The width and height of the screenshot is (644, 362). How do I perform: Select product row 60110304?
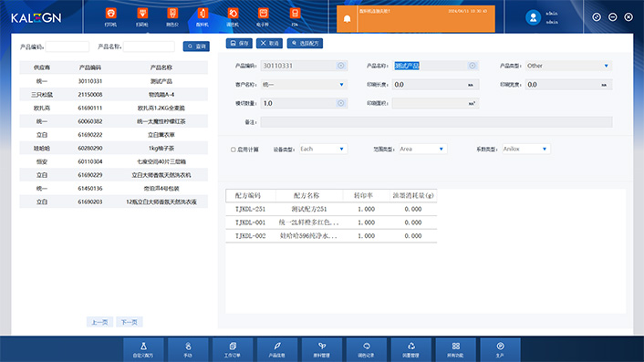pyautogui.click(x=113, y=161)
